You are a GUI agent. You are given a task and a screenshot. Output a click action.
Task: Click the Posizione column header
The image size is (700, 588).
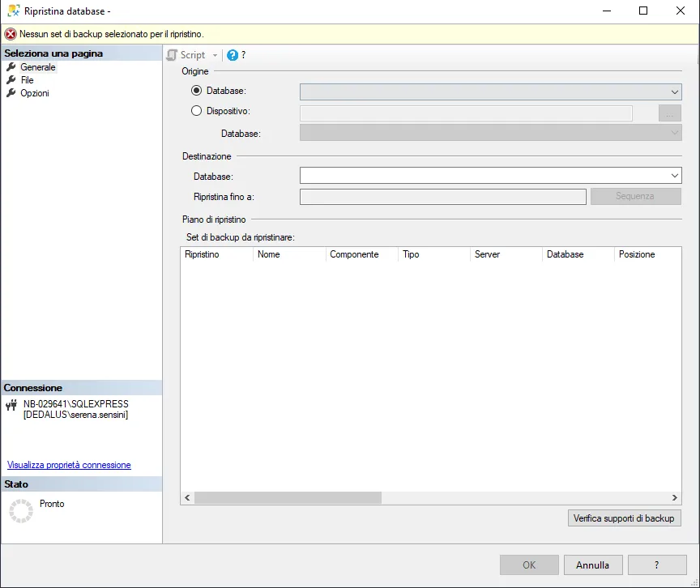(648, 254)
